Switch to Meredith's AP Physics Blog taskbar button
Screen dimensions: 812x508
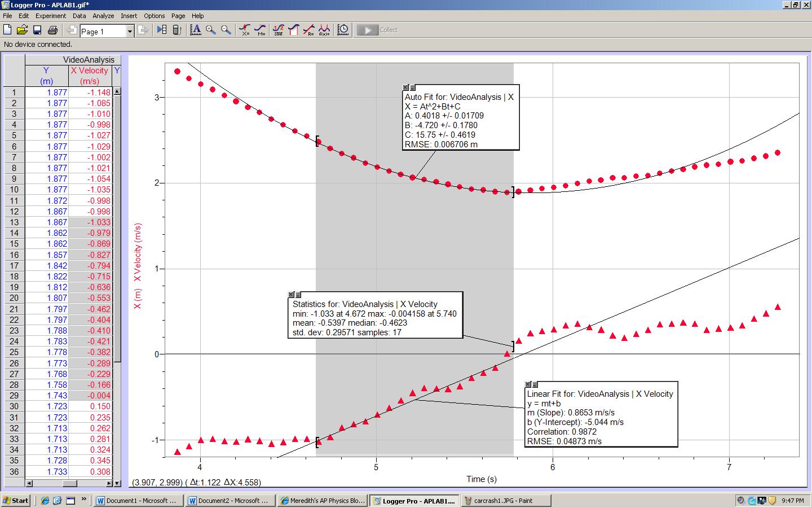323,501
